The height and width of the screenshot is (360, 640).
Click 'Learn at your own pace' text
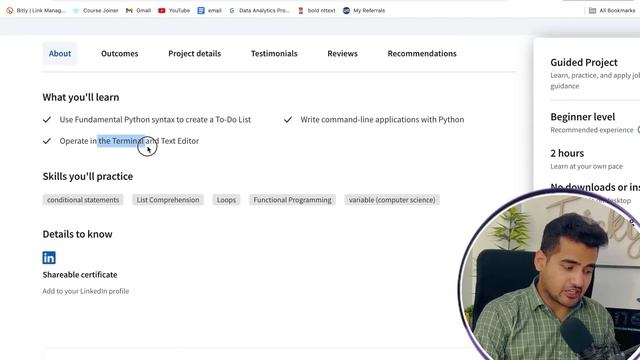tap(587, 166)
